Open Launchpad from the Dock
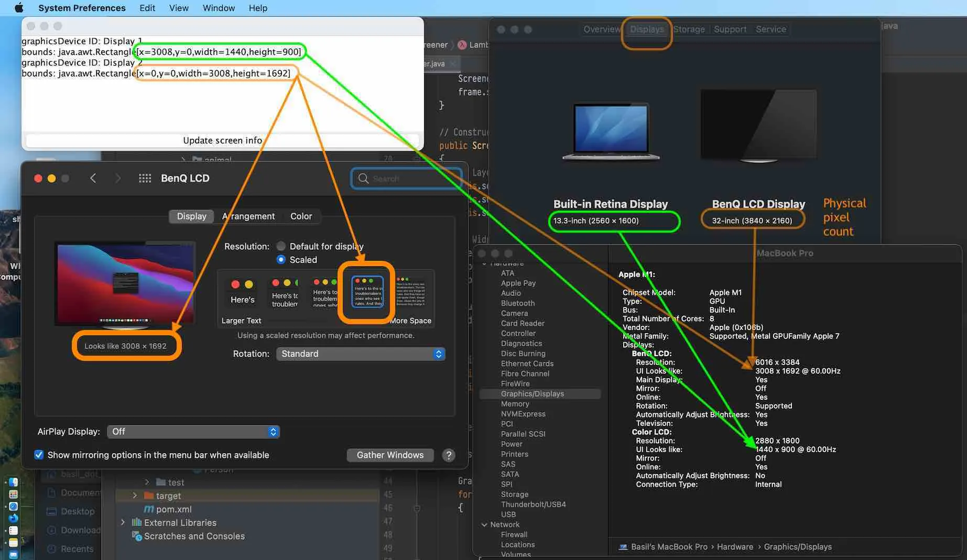967x560 pixels. 14,494
